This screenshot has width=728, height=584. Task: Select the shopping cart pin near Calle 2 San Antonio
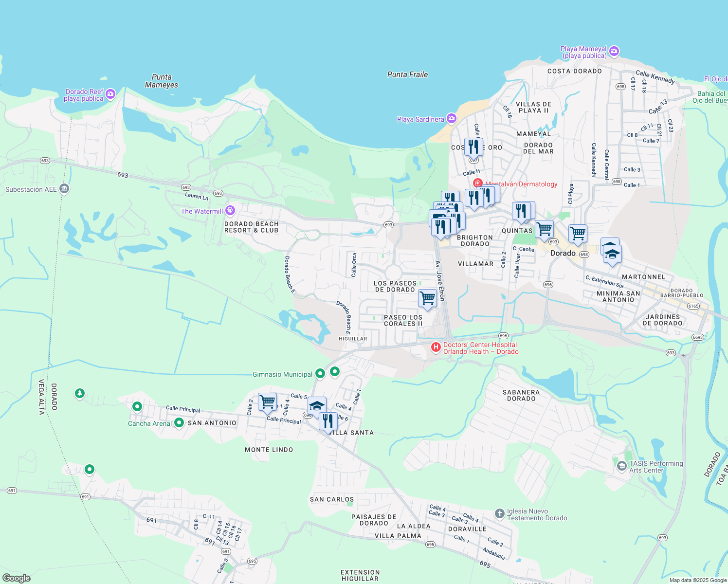coord(267,402)
